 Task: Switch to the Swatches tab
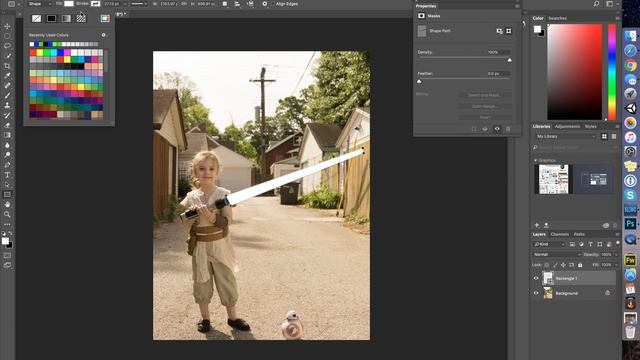click(557, 18)
